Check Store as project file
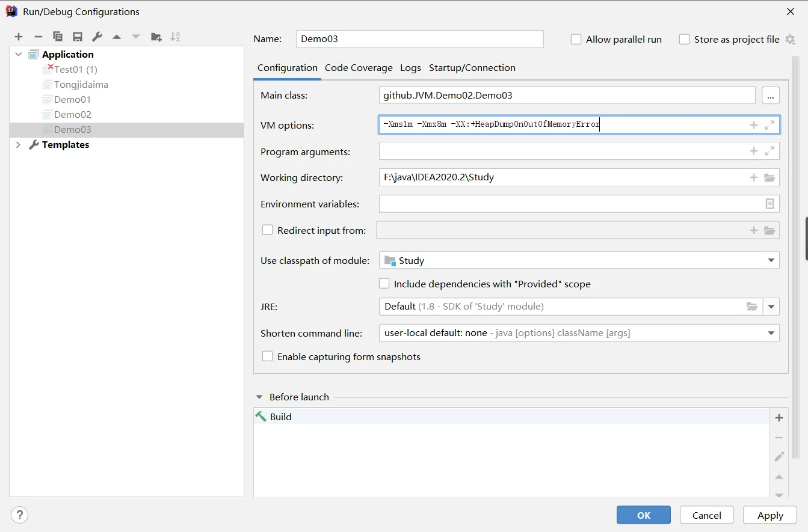This screenshot has width=808, height=532. coord(684,40)
